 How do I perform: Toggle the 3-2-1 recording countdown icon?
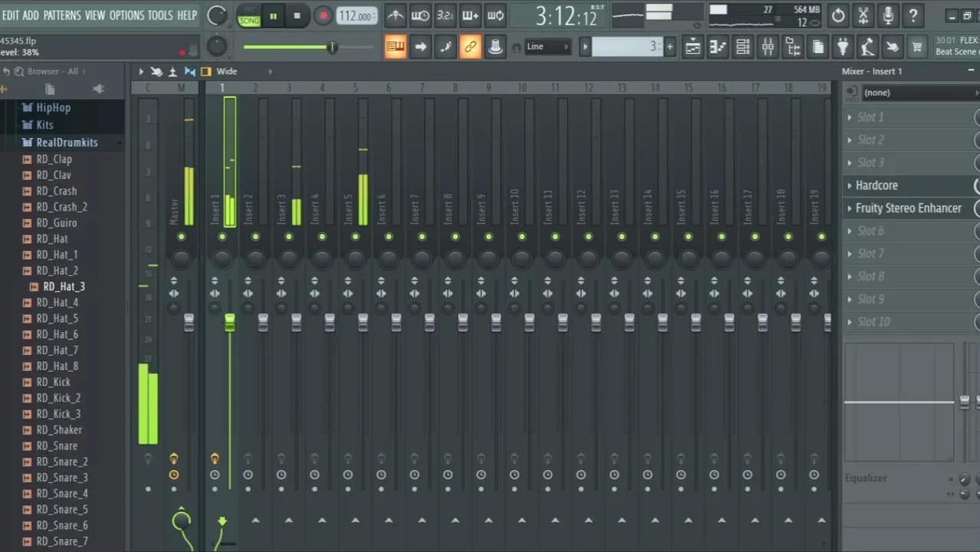pos(446,15)
